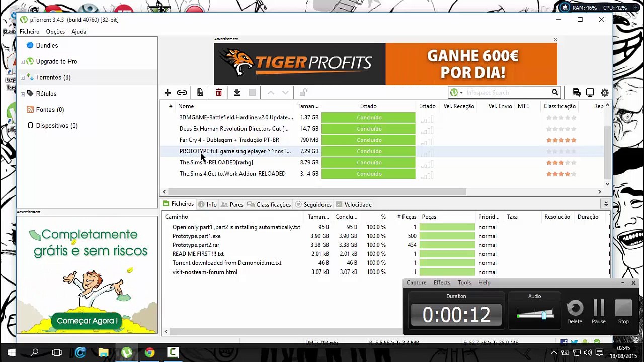Start torrent download arrow icon

[237, 93]
